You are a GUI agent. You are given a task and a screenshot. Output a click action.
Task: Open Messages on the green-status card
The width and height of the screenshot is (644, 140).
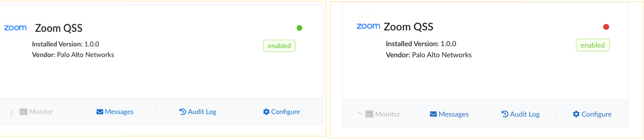coord(119,112)
